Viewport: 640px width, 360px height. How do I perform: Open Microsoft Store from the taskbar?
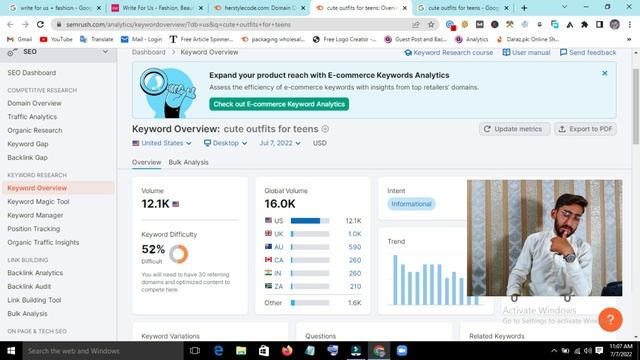[264, 351]
